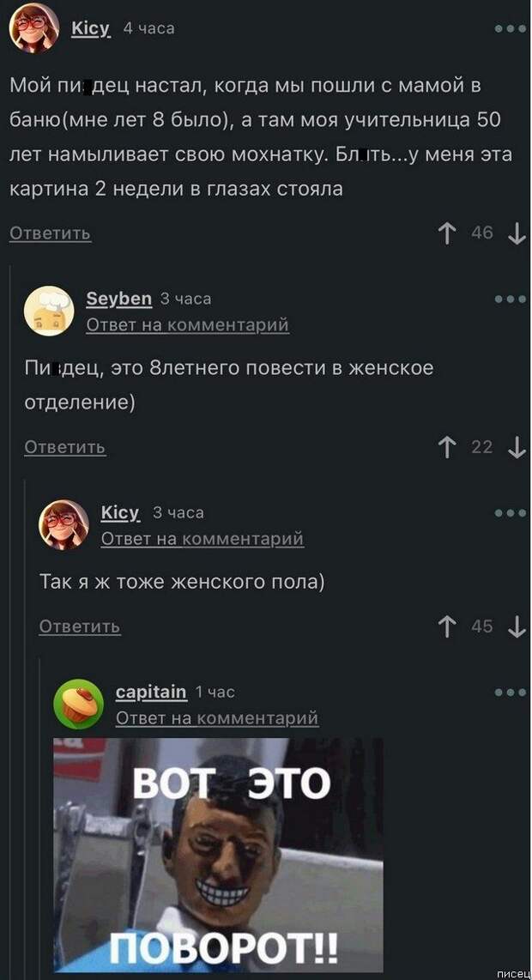Open the three-dot menu on capitain's comment
The width and height of the screenshot is (532, 980).
pyautogui.click(x=511, y=693)
